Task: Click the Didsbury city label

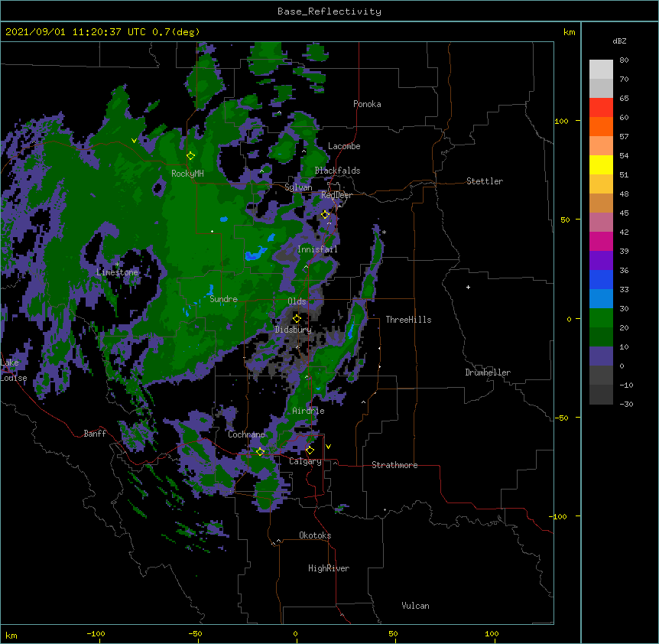Action: tap(293, 330)
